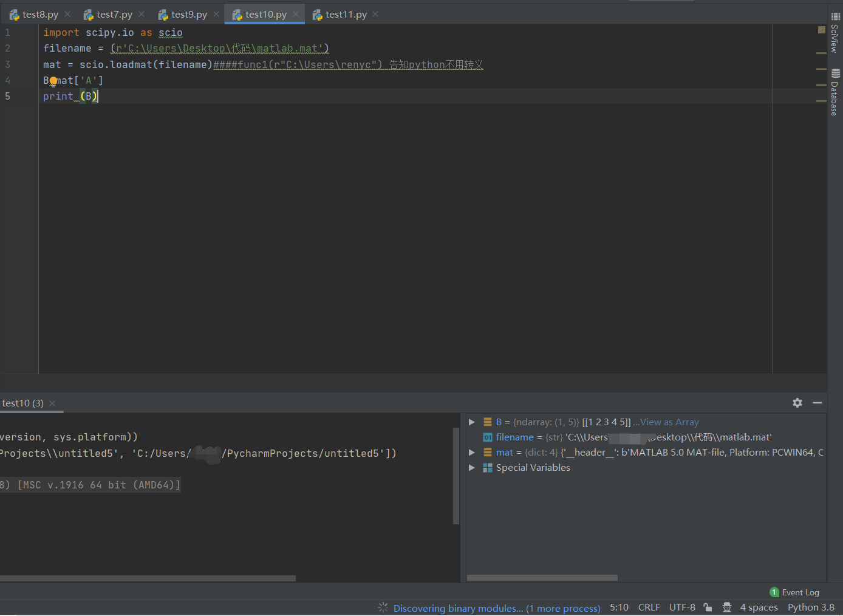Hide the console tool window

(817, 402)
